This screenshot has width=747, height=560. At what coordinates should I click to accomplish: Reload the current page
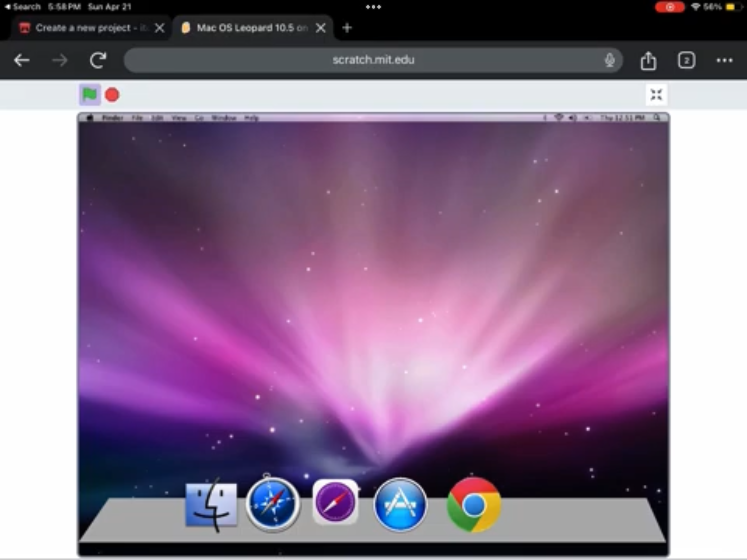coord(98,60)
